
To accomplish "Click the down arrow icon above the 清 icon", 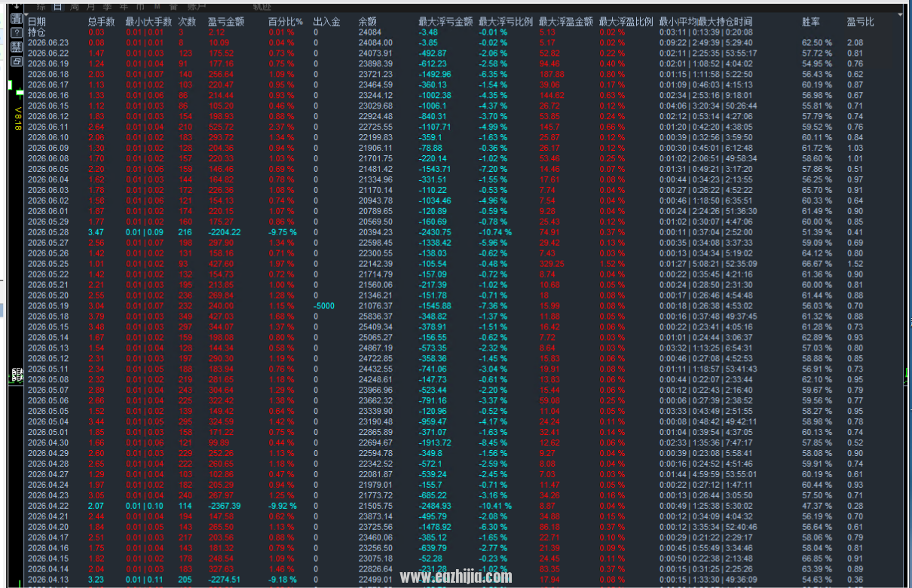I will [16, 6].
